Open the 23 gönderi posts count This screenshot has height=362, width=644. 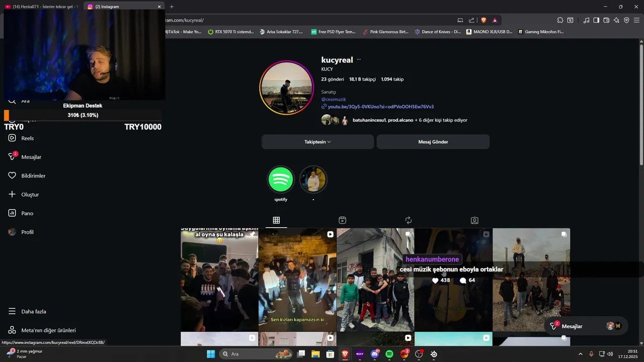point(333,79)
